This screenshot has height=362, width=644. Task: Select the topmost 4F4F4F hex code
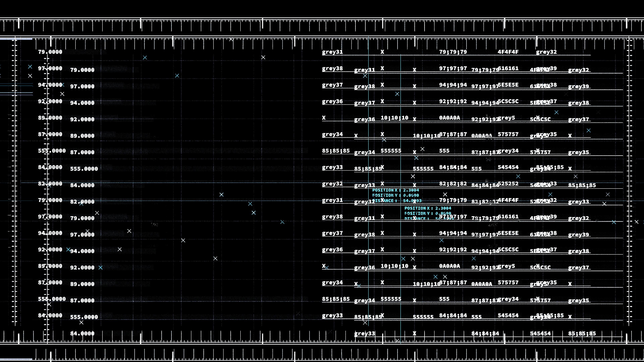point(508,52)
